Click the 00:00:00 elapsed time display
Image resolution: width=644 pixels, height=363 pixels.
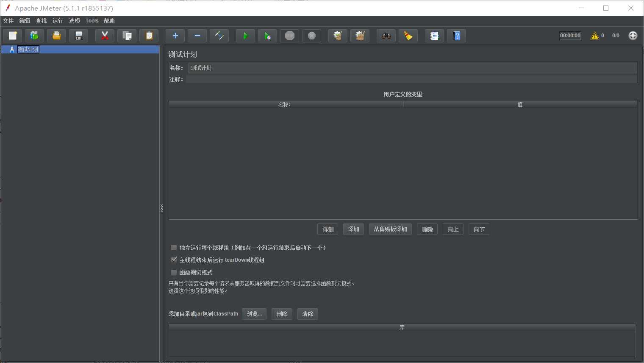click(570, 36)
